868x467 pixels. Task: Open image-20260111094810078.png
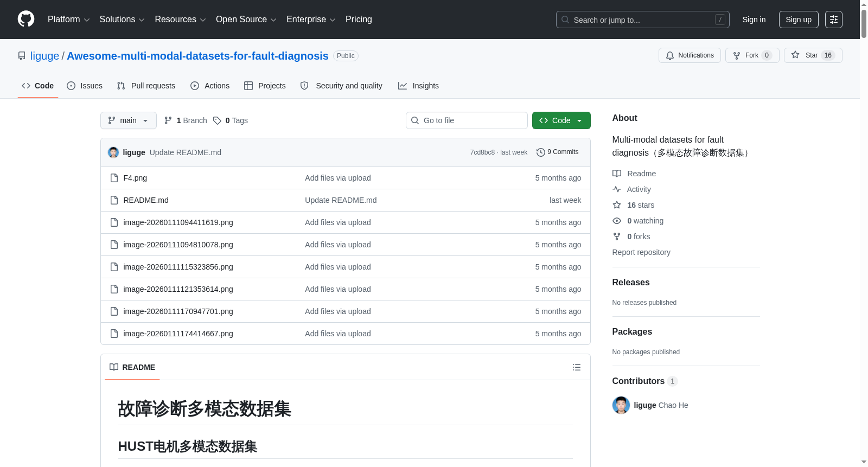178,245
